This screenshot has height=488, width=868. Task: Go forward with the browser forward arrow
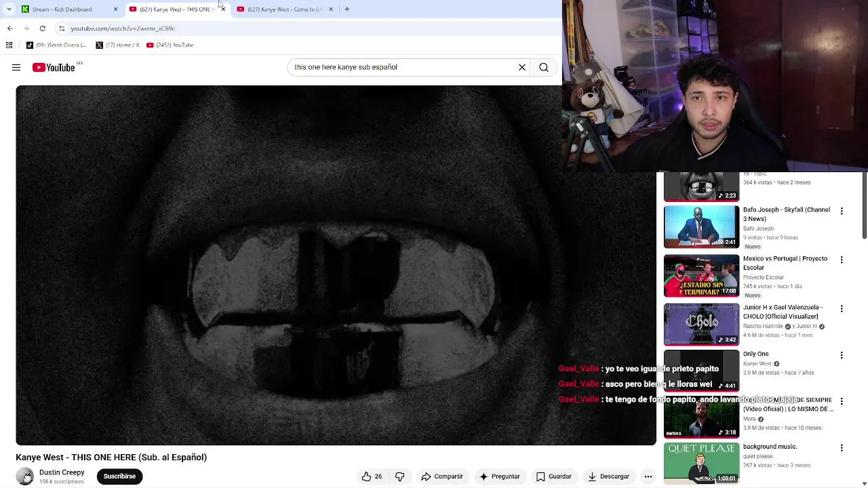(x=26, y=28)
